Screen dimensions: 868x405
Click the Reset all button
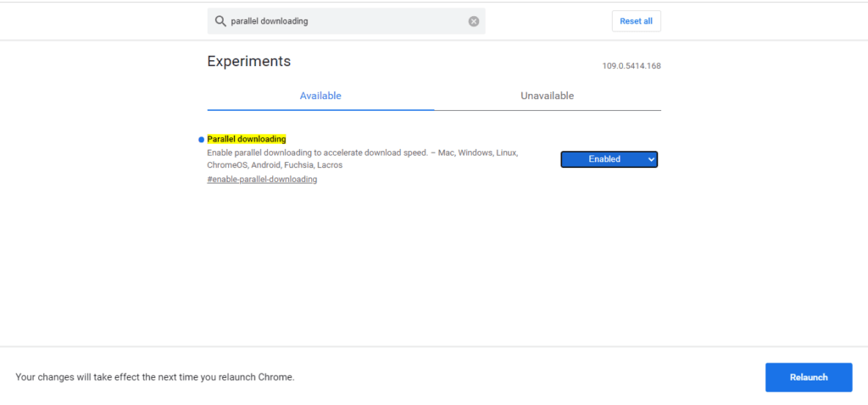click(x=636, y=21)
